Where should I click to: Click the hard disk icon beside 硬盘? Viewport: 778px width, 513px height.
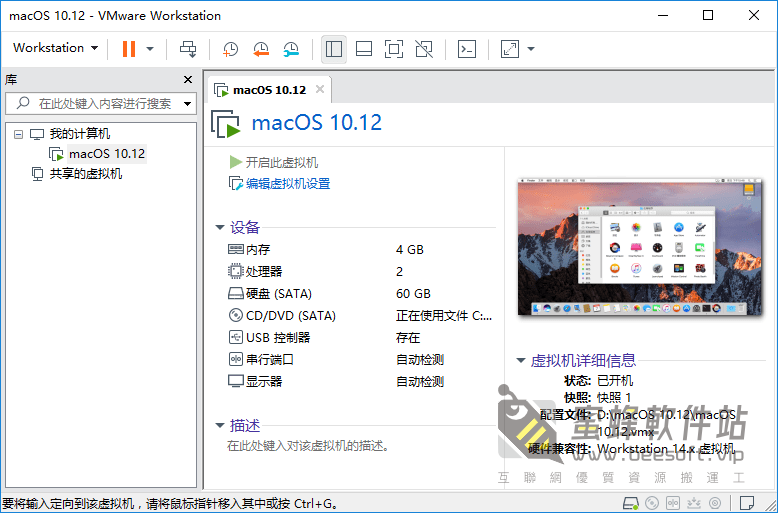(236, 293)
